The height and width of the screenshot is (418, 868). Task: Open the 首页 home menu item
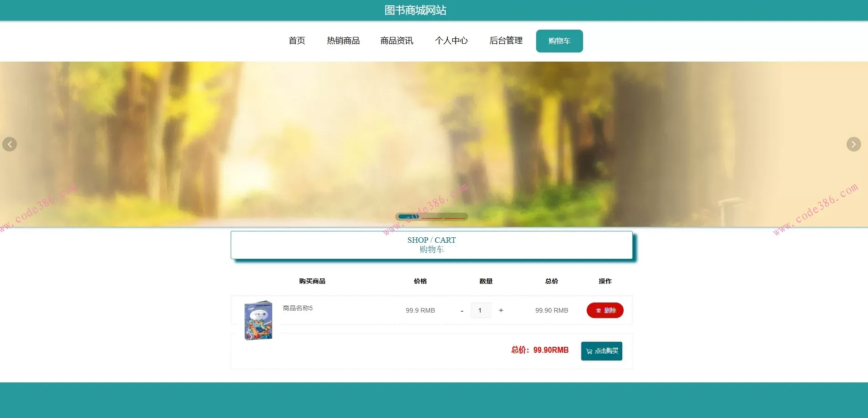pos(297,41)
